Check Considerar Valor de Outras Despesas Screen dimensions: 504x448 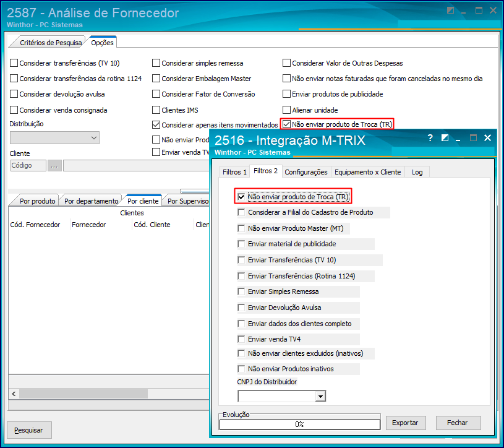(286, 62)
